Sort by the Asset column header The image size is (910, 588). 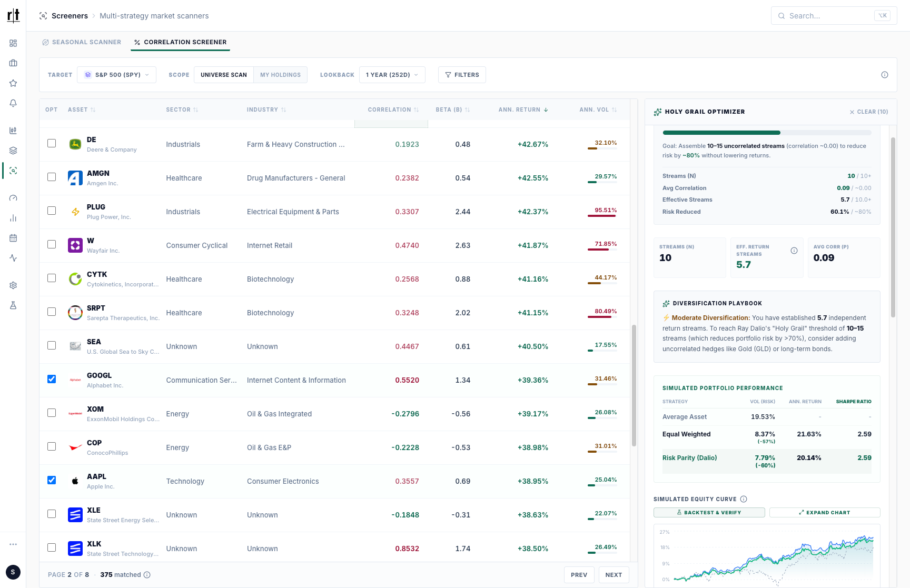pos(82,109)
